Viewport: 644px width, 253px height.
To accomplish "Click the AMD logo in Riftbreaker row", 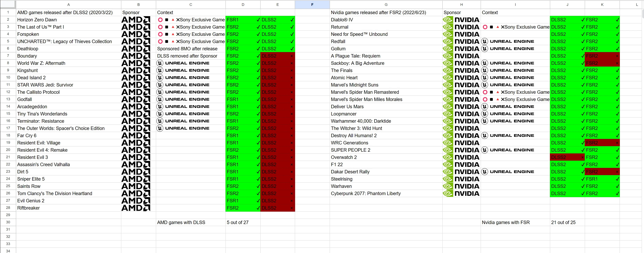I will [136, 208].
